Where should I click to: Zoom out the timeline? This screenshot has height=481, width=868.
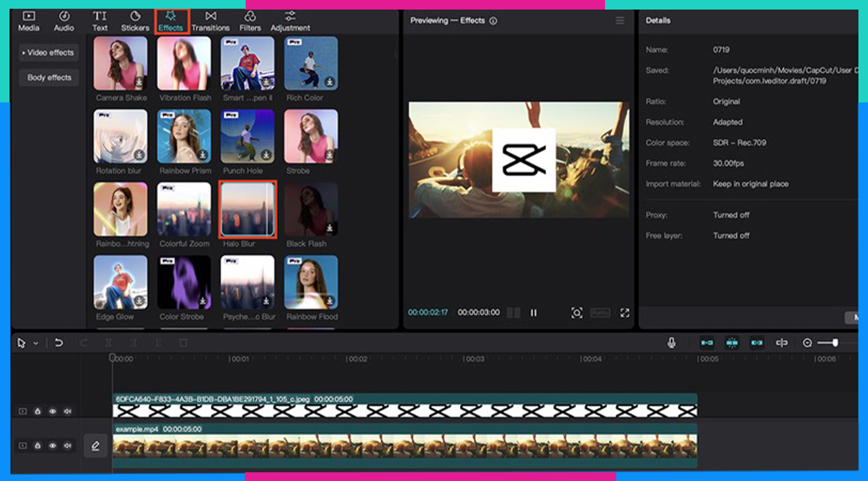click(x=807, y=343)
